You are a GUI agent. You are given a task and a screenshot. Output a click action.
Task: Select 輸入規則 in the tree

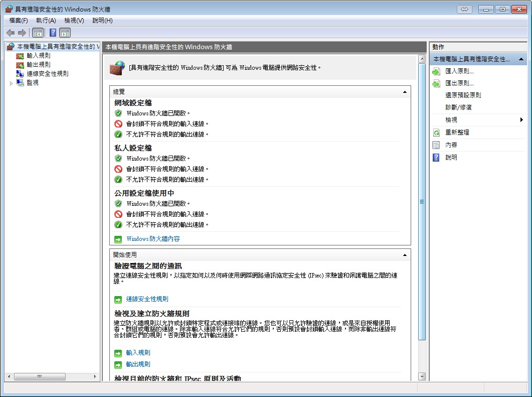(39, 56)
